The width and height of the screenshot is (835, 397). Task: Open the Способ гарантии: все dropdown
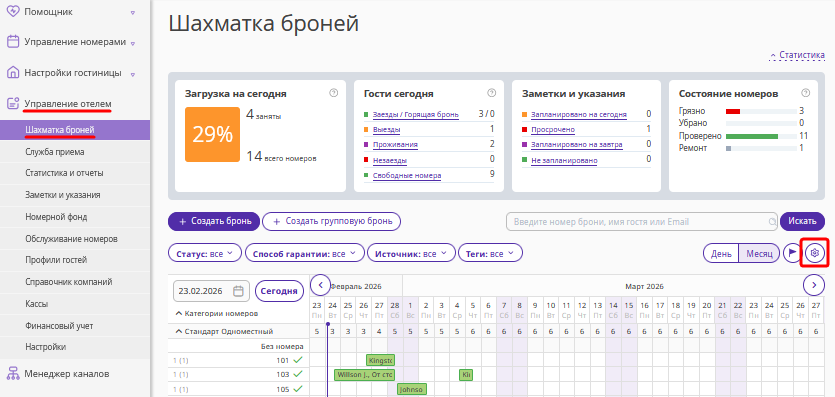(x=304, y=254)
